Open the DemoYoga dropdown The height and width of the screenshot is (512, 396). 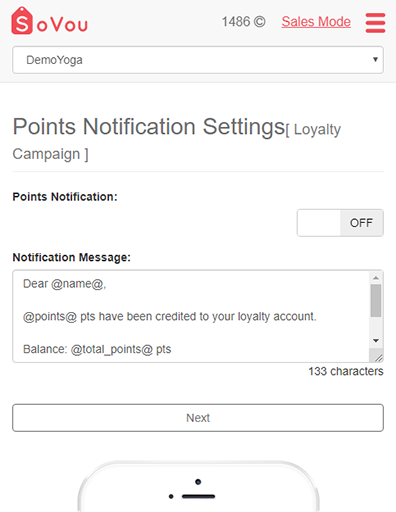click(x=198, y=60)
